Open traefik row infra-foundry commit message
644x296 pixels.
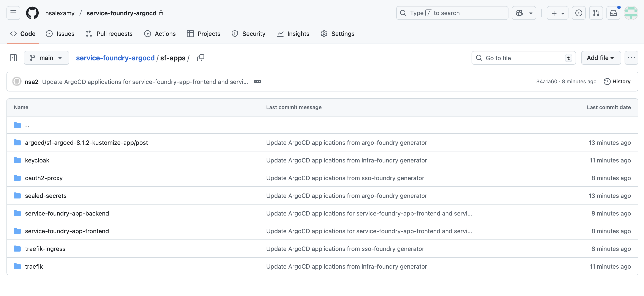click(x=347, y=266)
